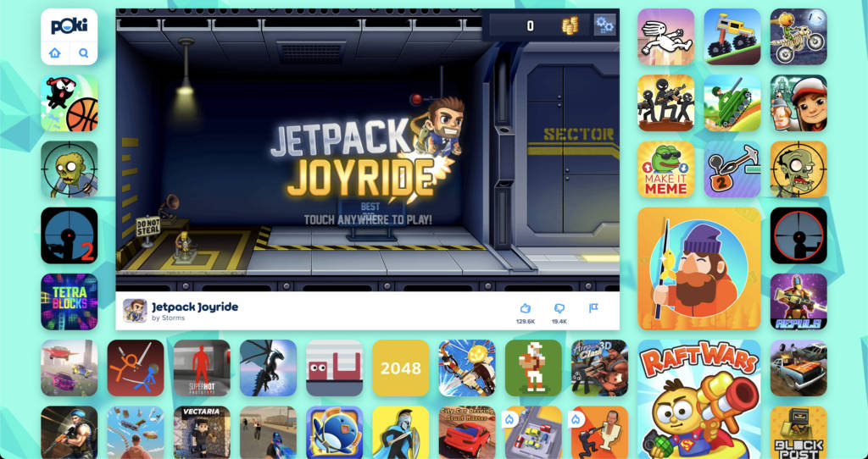The width and height of the screenshot is (868, 459).
Task: Open the ninja basketball game thumbnail
Action: [70, 102]
